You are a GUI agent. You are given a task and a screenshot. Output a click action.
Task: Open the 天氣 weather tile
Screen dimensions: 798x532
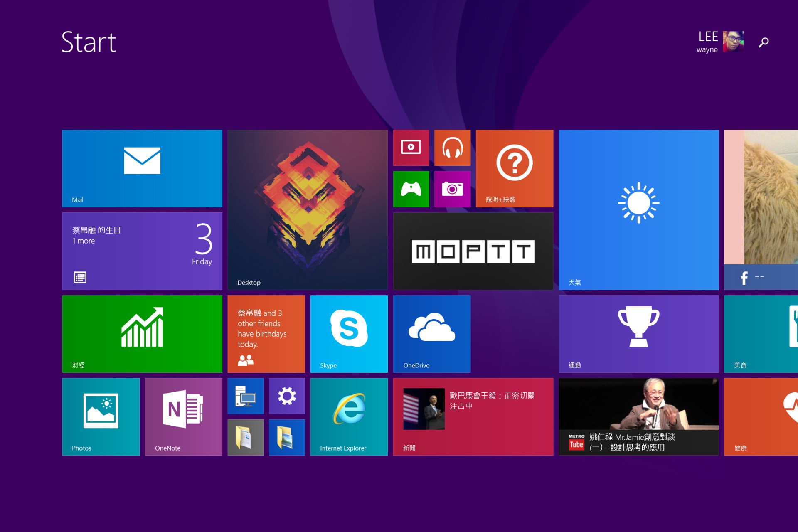point(639,209)
